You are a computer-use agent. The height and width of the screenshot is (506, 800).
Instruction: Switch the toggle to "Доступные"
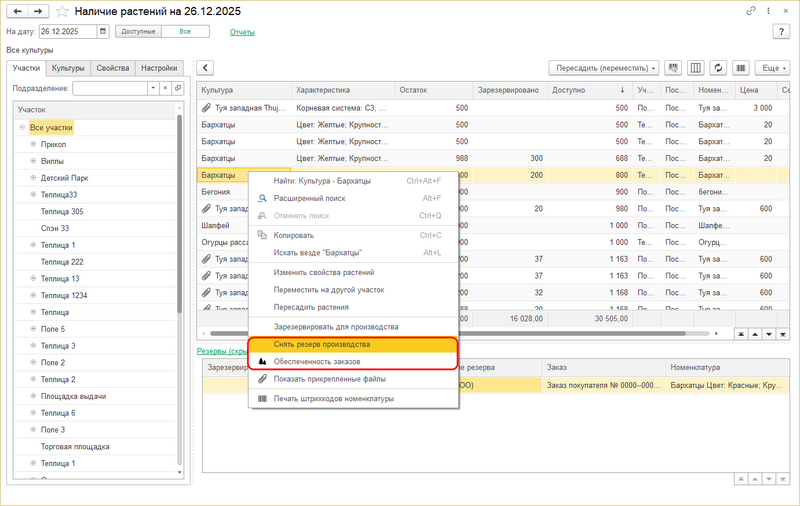138,32
